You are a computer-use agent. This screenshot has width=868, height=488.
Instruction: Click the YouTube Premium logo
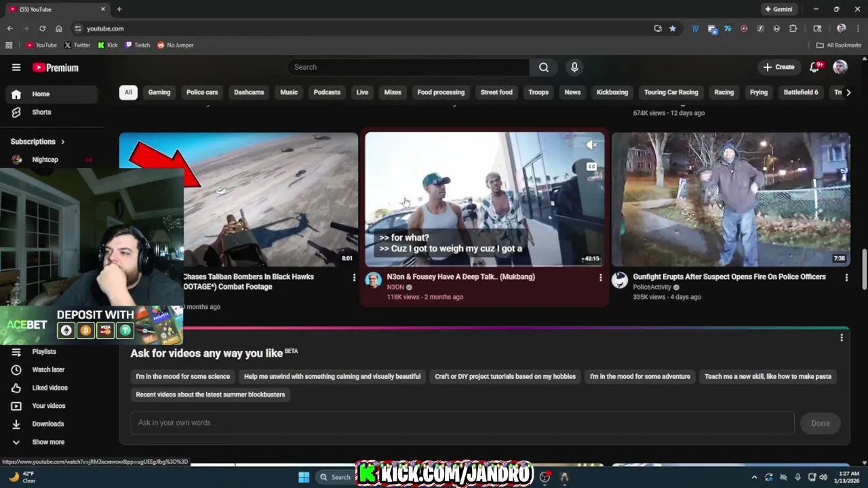coord(56,67)
